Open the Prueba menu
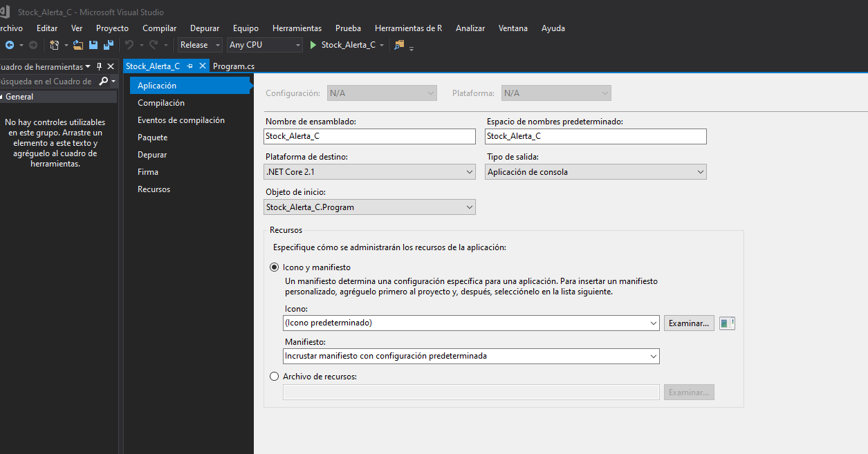The width and height of the screenshot is (868, 454). [348, 28]
